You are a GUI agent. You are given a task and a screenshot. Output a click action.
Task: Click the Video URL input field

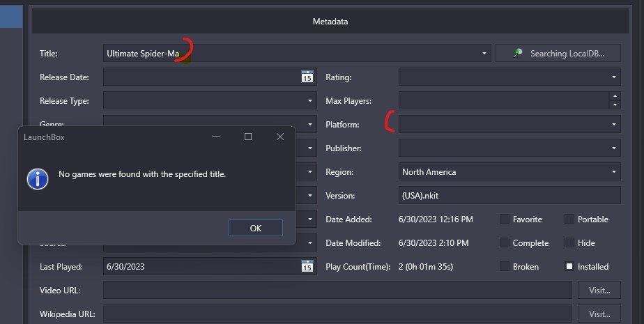pos(337,290)
